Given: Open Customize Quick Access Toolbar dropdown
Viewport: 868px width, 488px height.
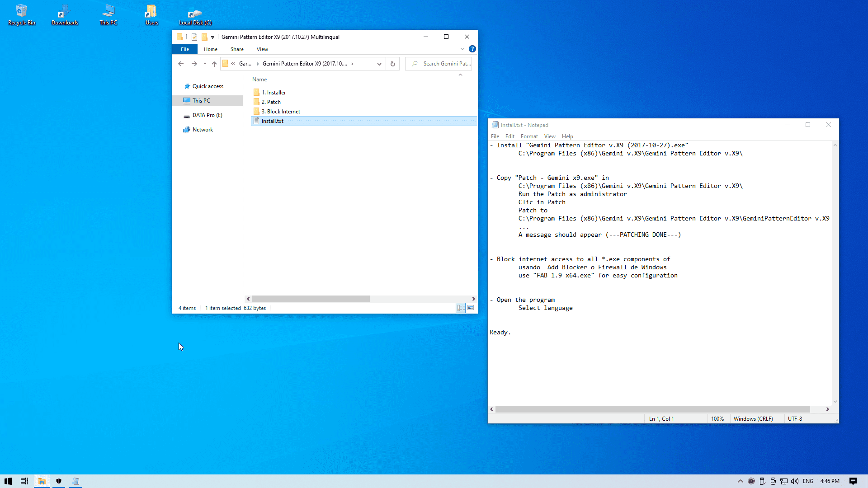Looking at the screenshot, I should 212,38.
